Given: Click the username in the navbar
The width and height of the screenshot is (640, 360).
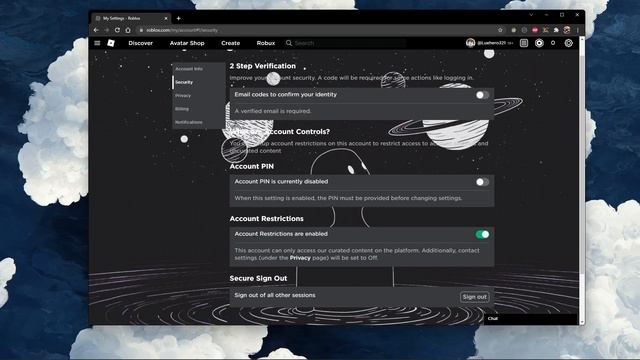Looking at the screenshot, I should (x=491, y=43).
